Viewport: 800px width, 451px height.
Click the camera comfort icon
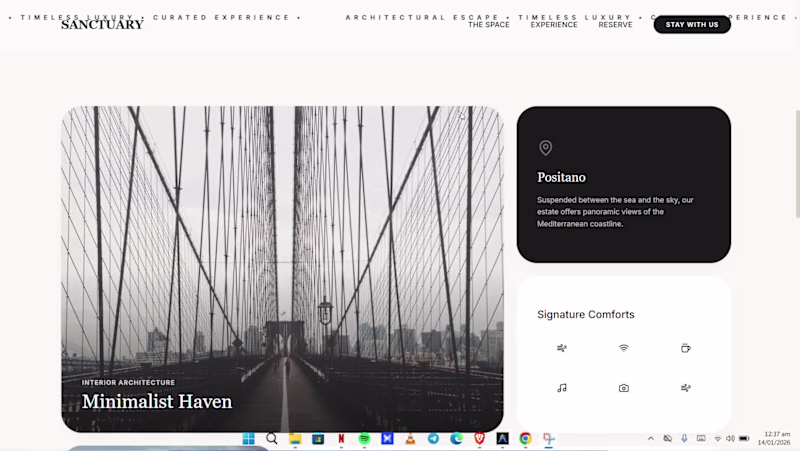point(623,388)
